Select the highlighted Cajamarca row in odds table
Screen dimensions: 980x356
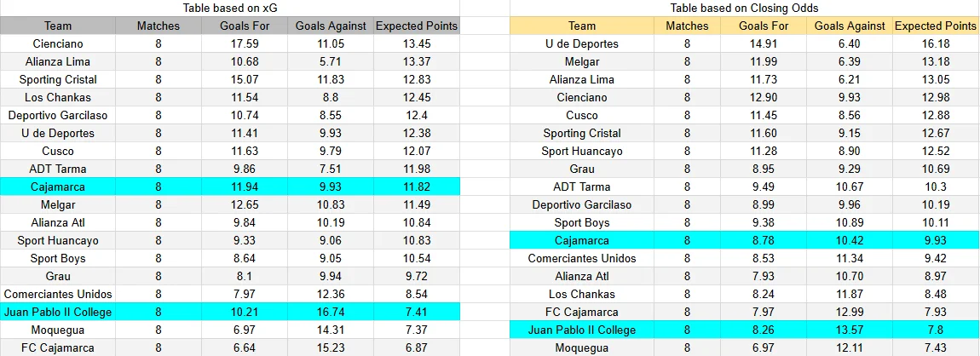point(745,240)
